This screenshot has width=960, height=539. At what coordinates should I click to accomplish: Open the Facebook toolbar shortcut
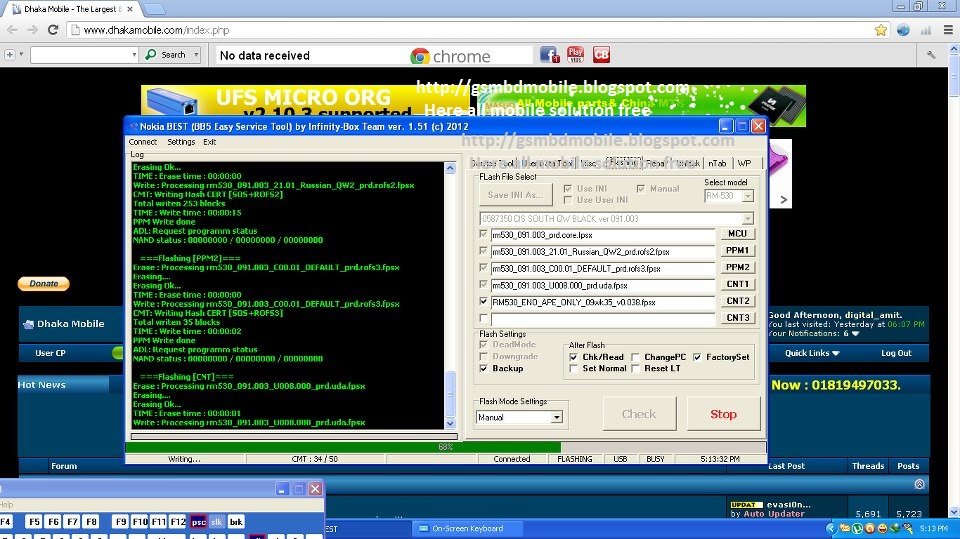click(x=549, y=55)
